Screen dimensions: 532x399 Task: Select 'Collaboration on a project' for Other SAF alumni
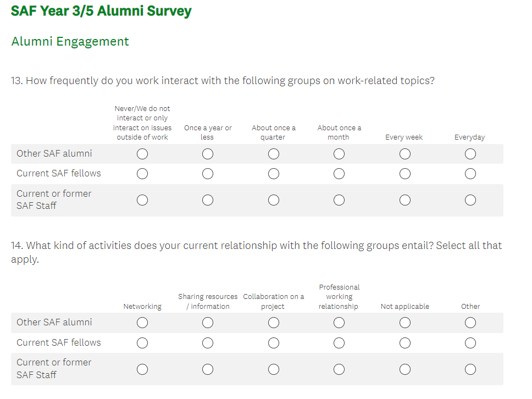tap(274, 323)
